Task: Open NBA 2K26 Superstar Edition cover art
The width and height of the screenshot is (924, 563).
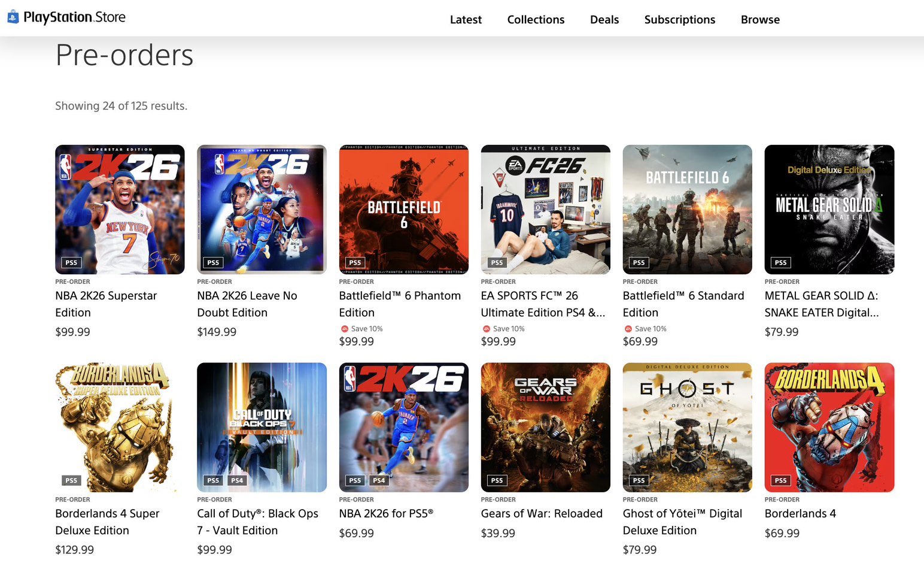Action: click(120, 210)
